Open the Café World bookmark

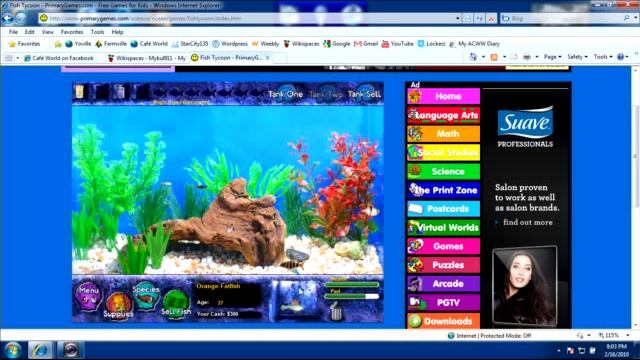[149, 44]
